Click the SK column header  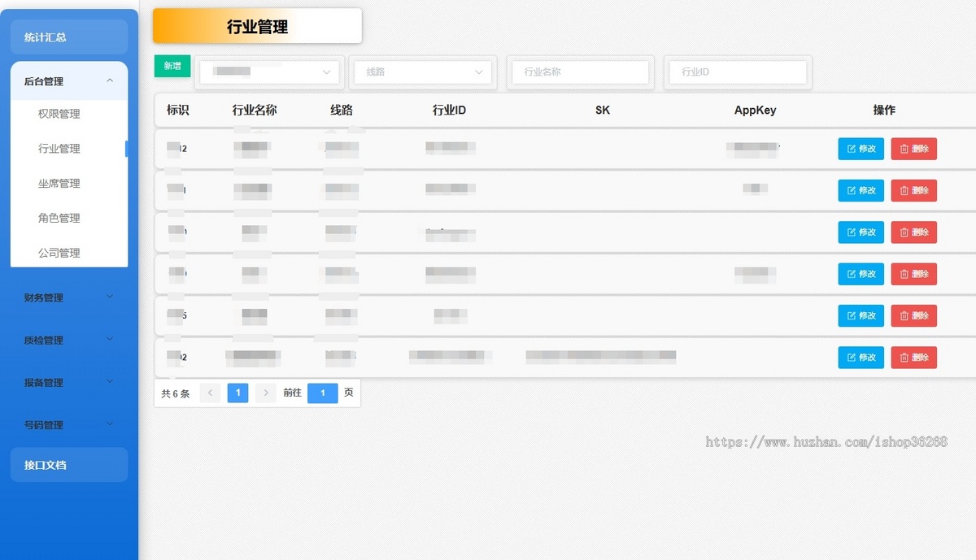point(603,111)
